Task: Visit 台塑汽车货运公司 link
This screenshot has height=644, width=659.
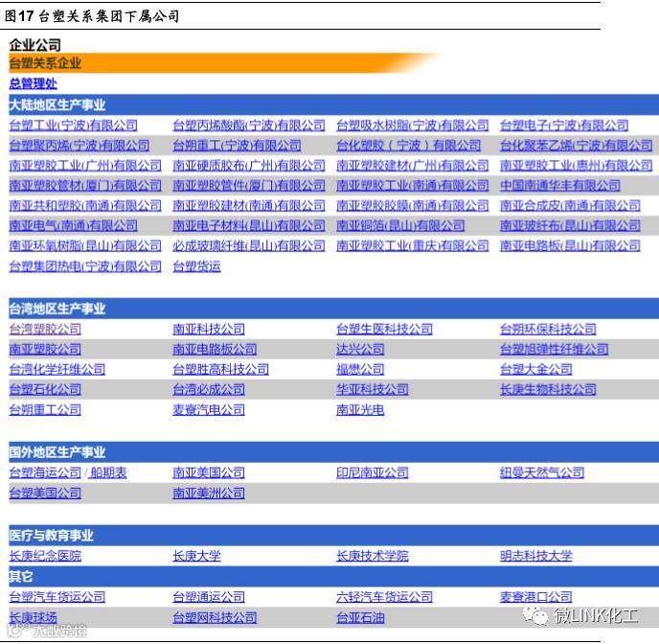Action: (57, 597)
